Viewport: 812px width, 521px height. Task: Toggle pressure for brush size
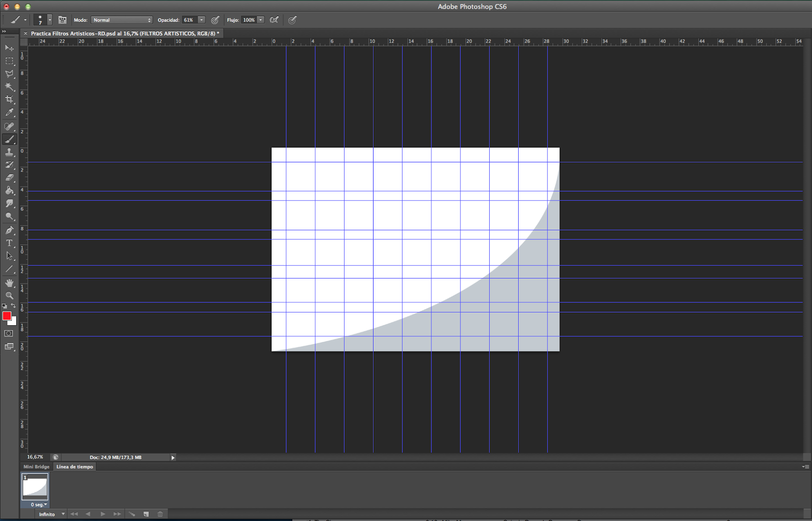(x=292, y=20)
